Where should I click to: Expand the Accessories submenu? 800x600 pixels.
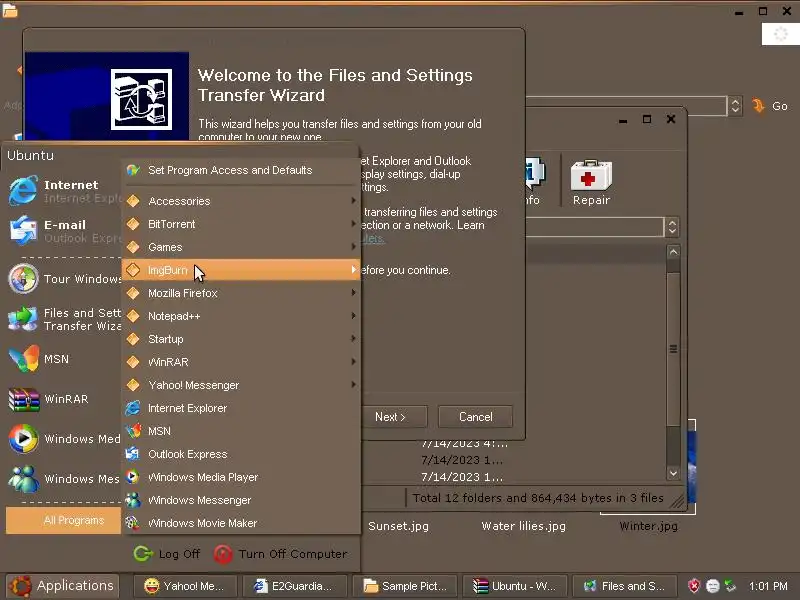240,201
